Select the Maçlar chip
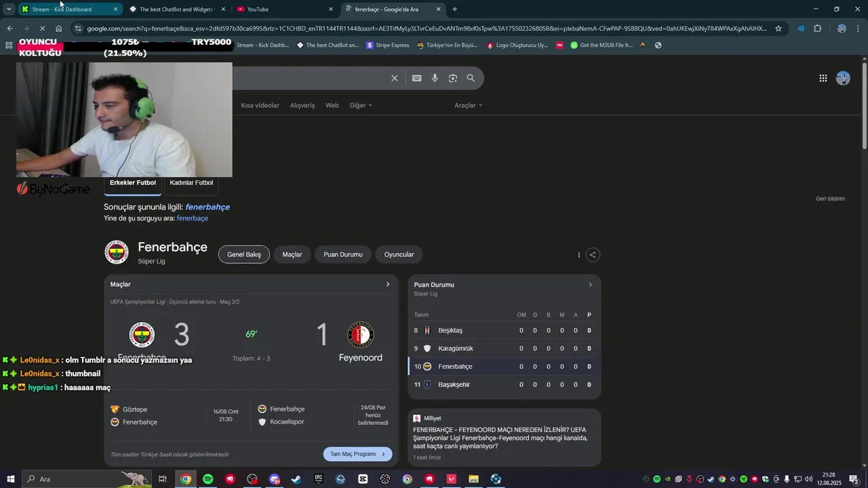 pos(292,255)
